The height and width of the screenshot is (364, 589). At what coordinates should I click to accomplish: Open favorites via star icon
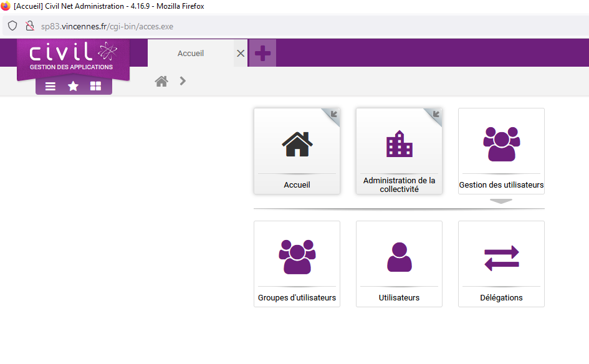73,87
